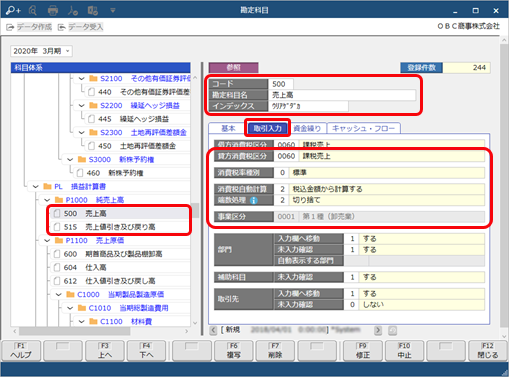Click the F12 閉じる function key
Screen dimensions: 510x377
(x=488, y=350)
